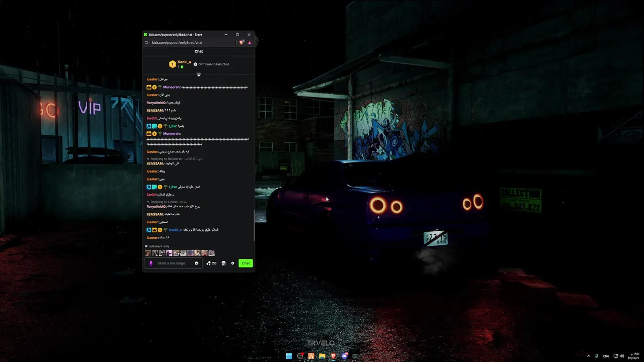Expand the gift leaderboard panel

(199, 74)
